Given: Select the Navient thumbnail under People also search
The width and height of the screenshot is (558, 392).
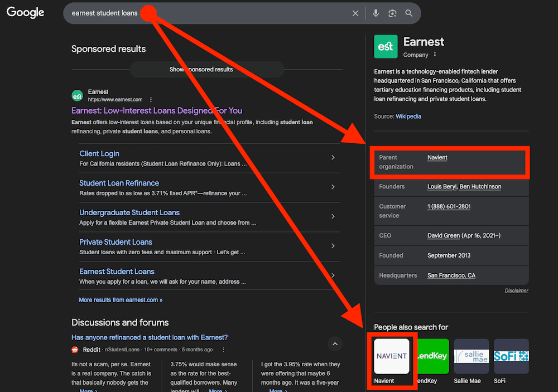Looking at the screenshot, I should pos(392,356).
